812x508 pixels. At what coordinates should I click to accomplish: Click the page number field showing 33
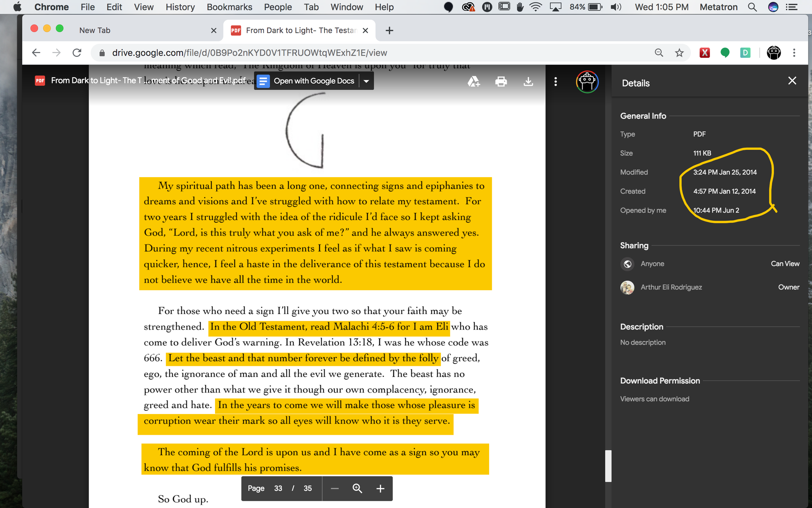pyautogui.click(x=278, y=488)
